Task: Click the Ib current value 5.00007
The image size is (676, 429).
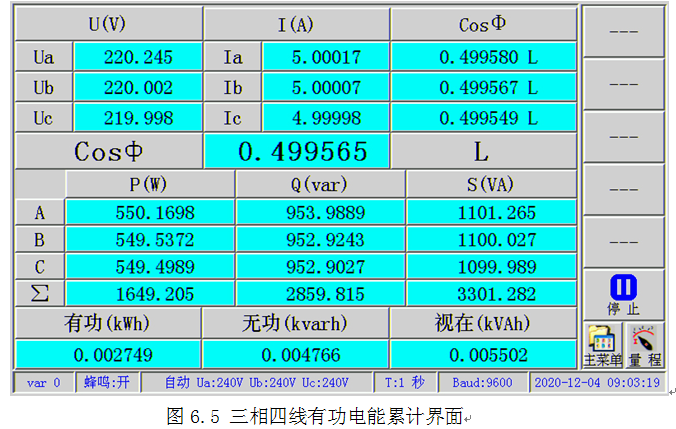Action: click(x=326, y=88)
